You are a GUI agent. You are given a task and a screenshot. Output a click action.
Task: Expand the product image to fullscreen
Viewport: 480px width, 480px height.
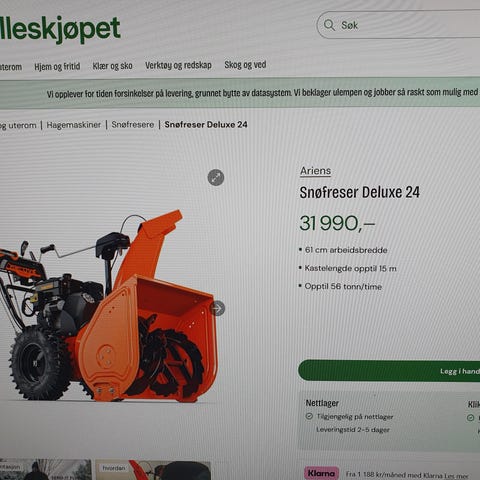[x=216, y=178]
